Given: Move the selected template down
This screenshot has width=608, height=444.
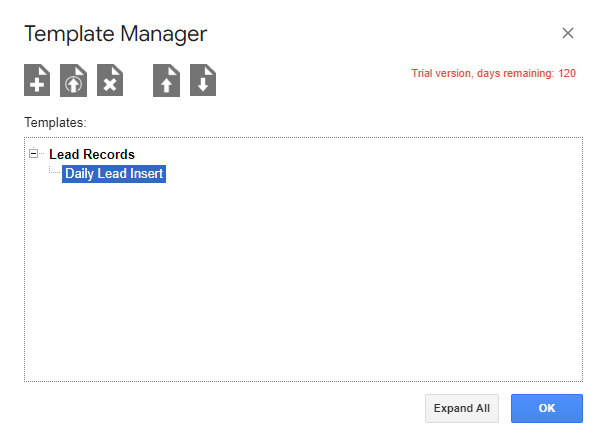Looking at the screenshot, I should [203, 81].
